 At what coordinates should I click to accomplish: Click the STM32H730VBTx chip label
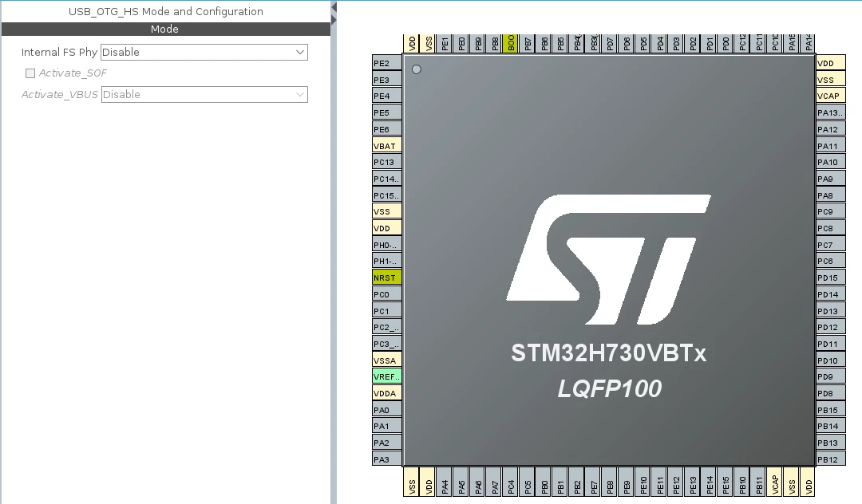pos(608,352)
